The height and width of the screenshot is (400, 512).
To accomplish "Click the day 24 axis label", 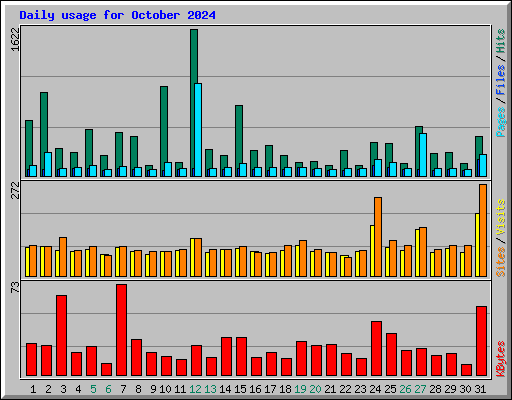I will click(375, 389).
